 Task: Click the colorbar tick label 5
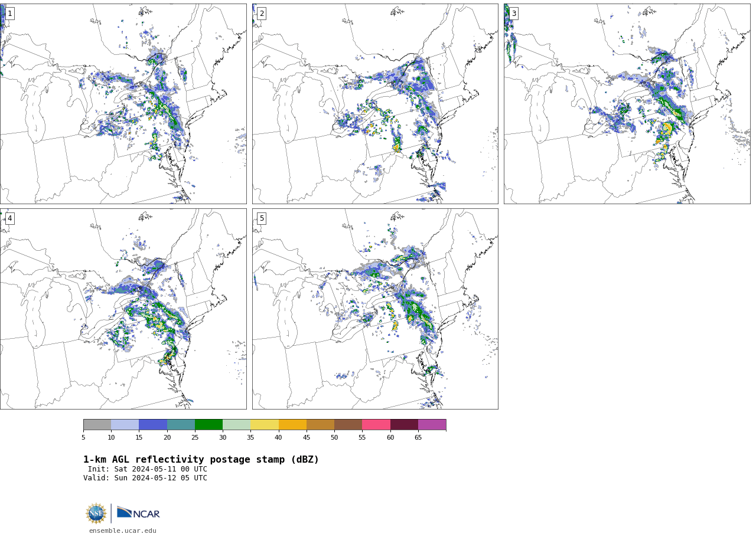click(x=83, y=438)
